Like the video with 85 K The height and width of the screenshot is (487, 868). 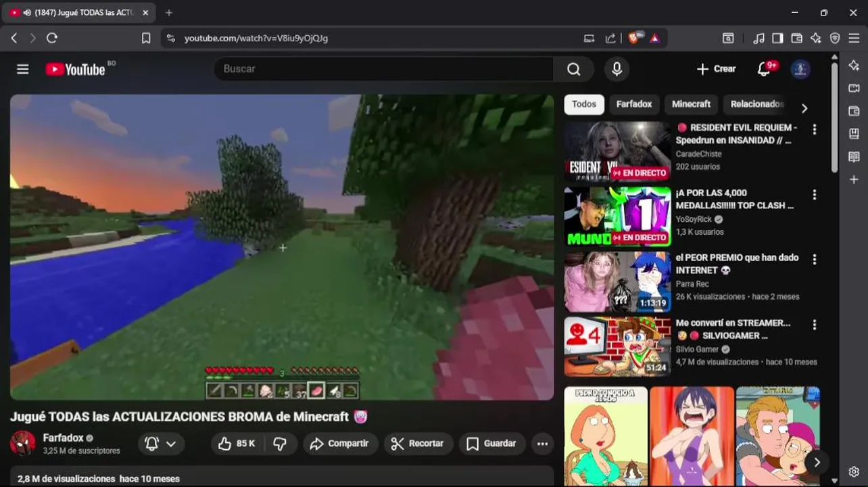tap(236, 444)
